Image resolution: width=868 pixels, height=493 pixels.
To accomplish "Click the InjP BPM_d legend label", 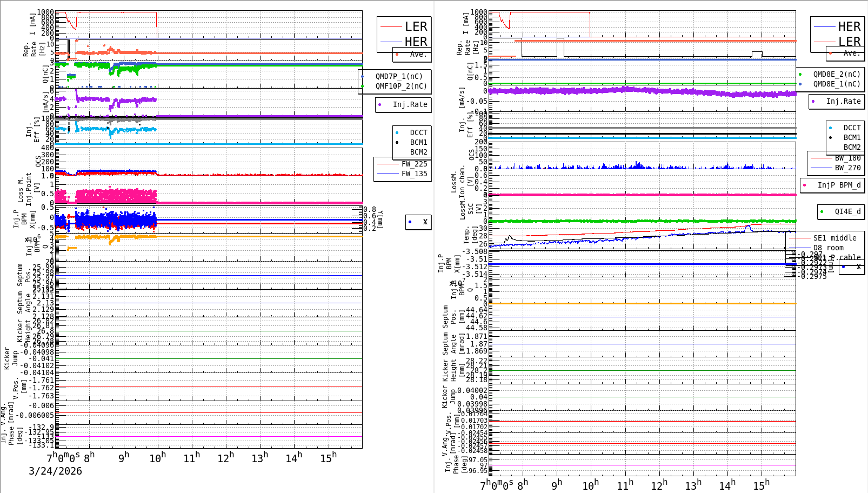I will 839,185.
